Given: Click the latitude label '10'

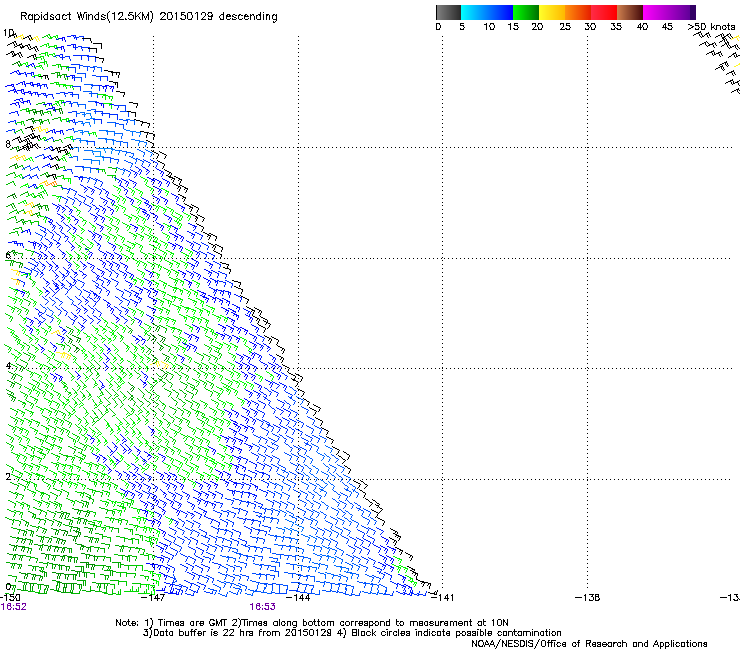Looking at the screenshot, I should (8, 33).
